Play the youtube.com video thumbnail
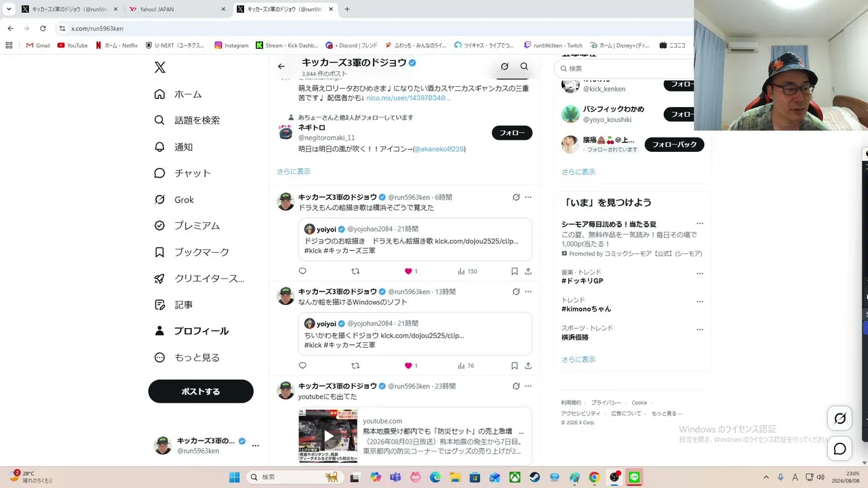 click(328, 436)
